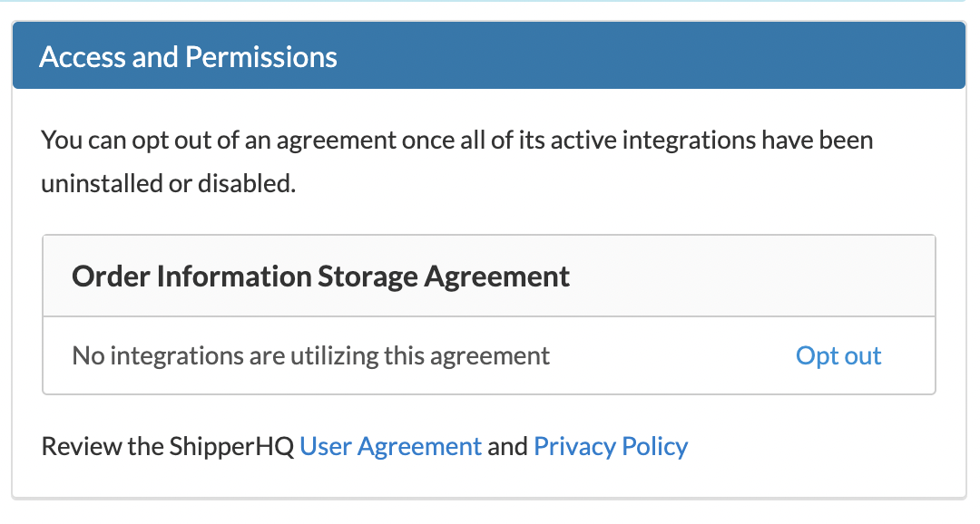Image resolution: width=980 pixels, height=524 pixels.
Task: Click the word 'and' between the links
Action: [507, 446]
